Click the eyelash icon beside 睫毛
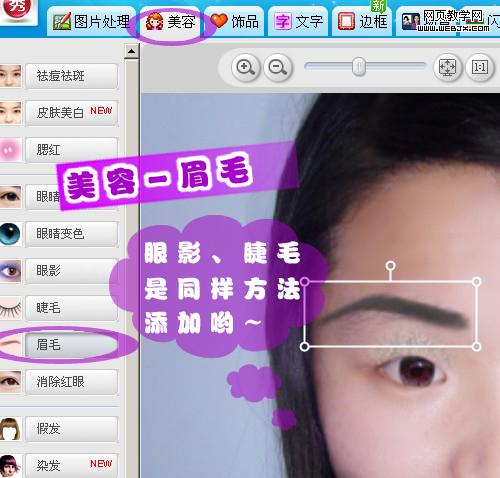This screenshot has height=478, width=500. coord(11,308)
